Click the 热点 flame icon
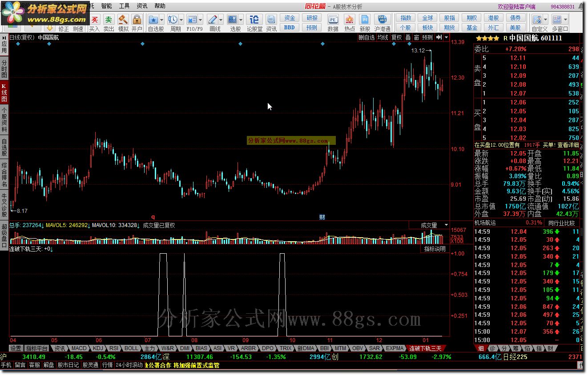588x375 pixels. [x=350, y=20]
